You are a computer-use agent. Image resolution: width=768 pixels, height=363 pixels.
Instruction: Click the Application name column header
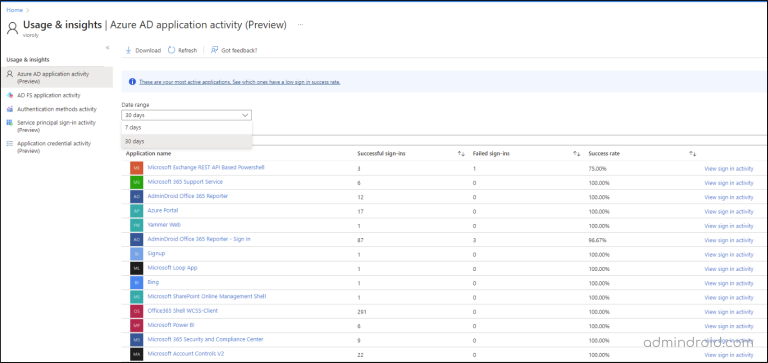pyautogui.click(x=148, y=154)
